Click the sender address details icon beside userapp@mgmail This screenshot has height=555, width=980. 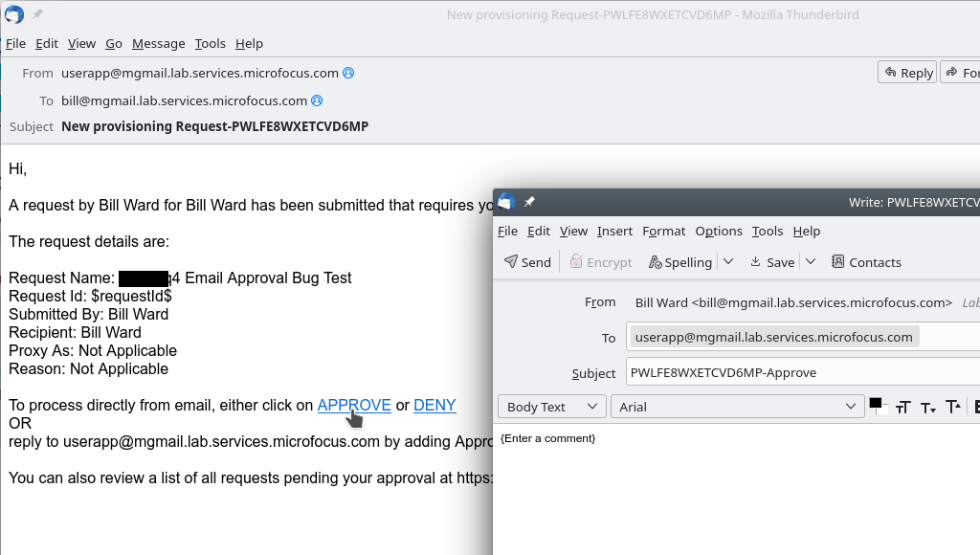347,73
